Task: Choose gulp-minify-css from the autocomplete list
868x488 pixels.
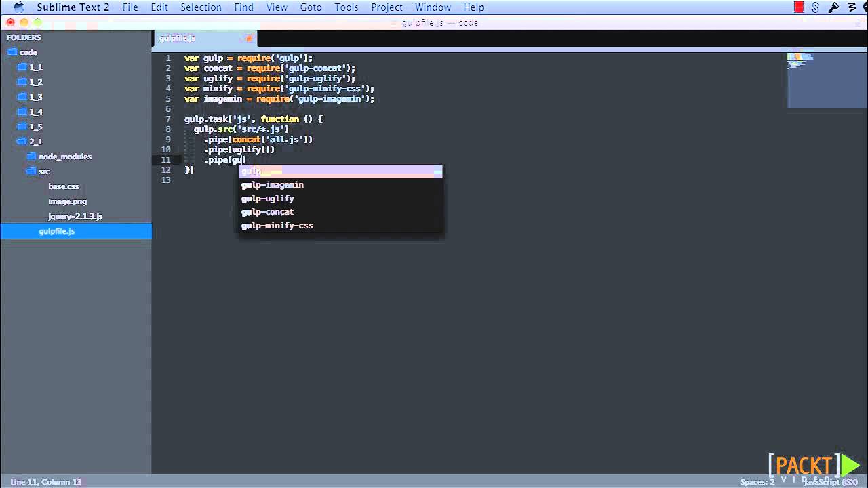Action: click(x=340, y=226)
